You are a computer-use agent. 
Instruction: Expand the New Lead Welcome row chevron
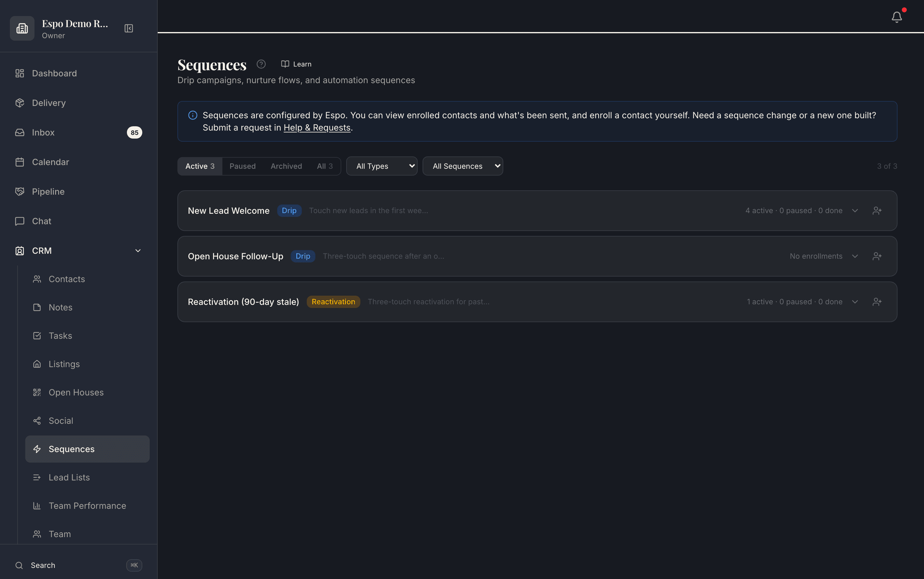(855, 211)
